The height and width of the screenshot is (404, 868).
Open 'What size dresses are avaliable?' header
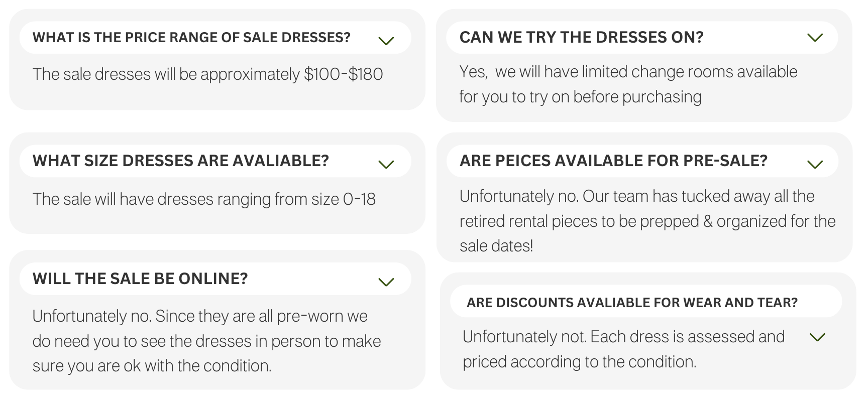[215, 161]
